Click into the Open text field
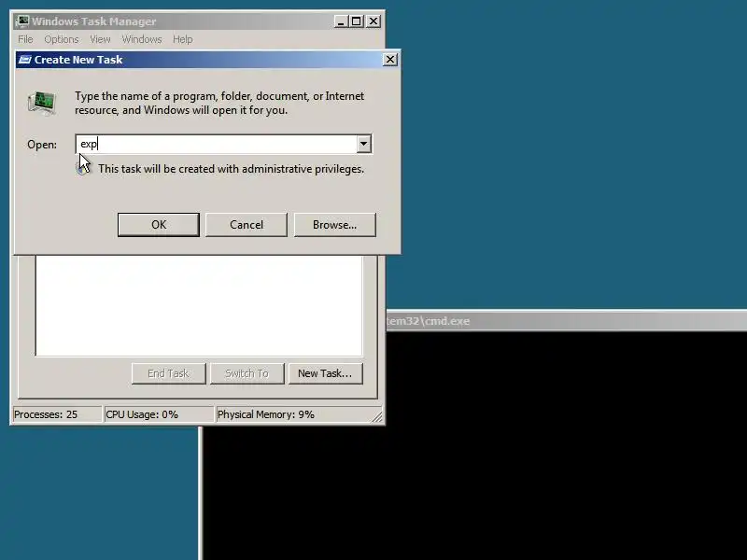This screenshot has height=560, width=747. pos(217,144)
